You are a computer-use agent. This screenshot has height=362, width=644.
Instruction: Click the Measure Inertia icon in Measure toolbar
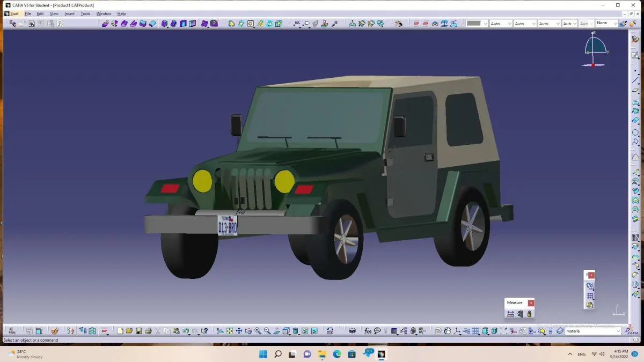click(529, 314)
